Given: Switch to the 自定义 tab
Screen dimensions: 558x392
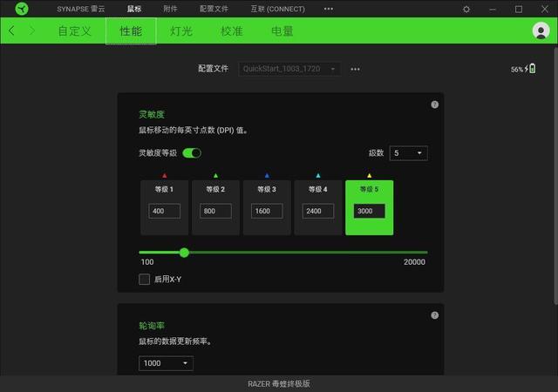Looking at the screenshot, I should (x=74, y=31).
